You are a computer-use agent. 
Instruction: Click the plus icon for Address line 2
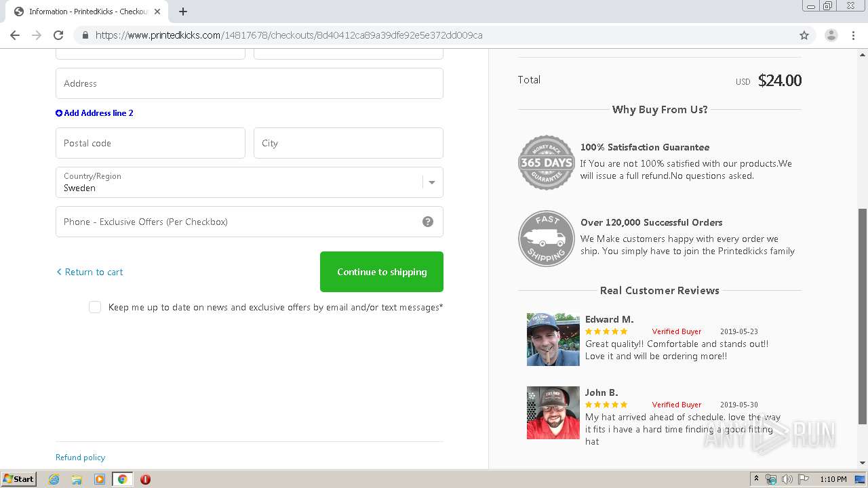pyautogui.click(x=59, y=113)
